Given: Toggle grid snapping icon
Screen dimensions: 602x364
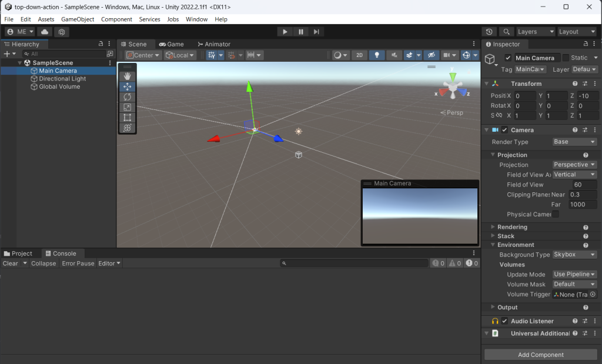Looking at the screenshot, I should click(x=231, y=55).
